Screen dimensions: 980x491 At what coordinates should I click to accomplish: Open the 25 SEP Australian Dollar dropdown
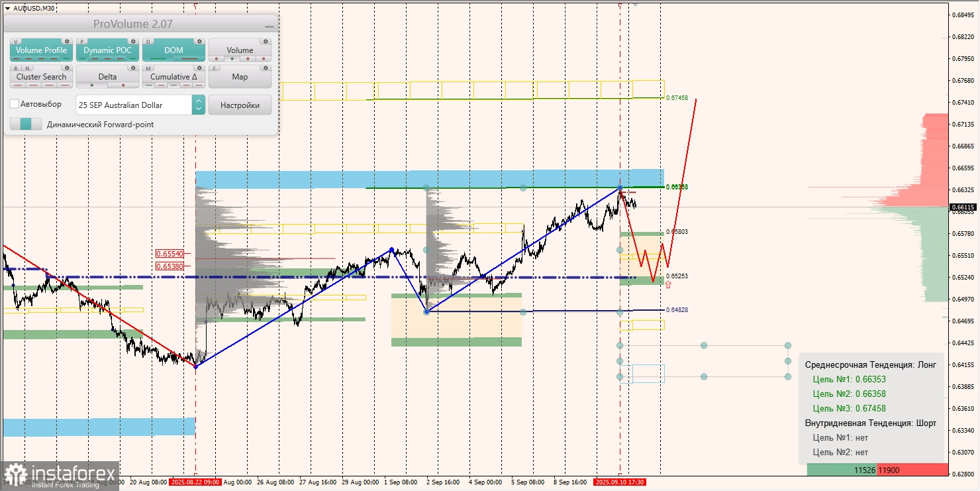[140, 105]
